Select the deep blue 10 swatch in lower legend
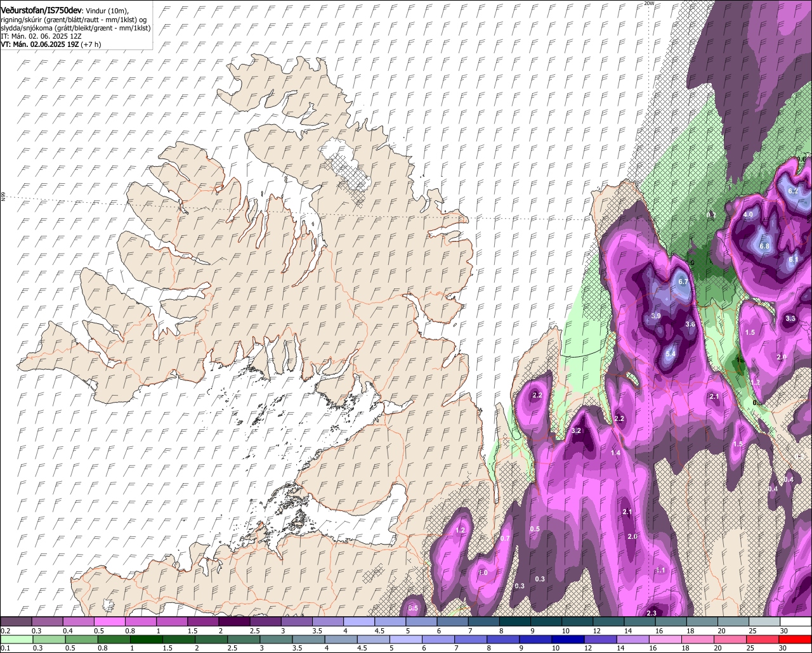812x653 pixels. (x=568, y=639)
